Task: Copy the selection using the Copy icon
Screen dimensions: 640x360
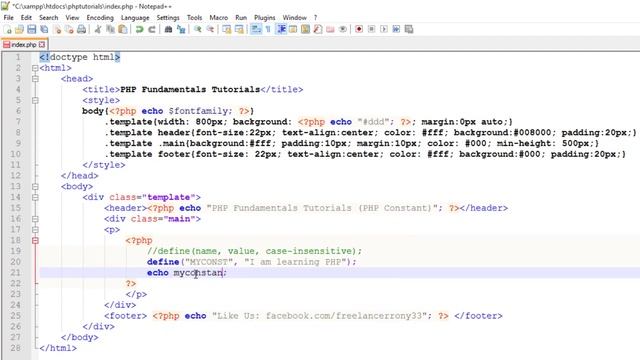Action: point(110,29)
